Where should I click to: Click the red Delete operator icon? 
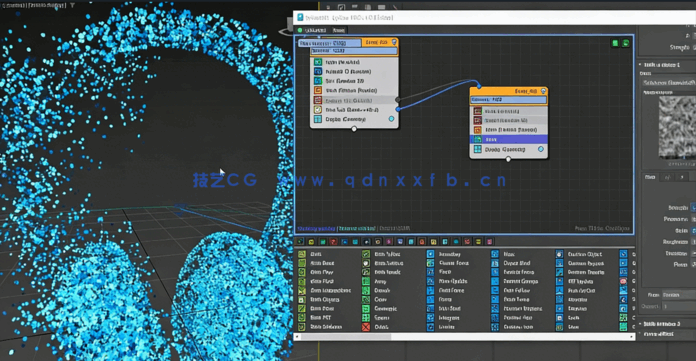pyautogui.click(x=366, y=327)
